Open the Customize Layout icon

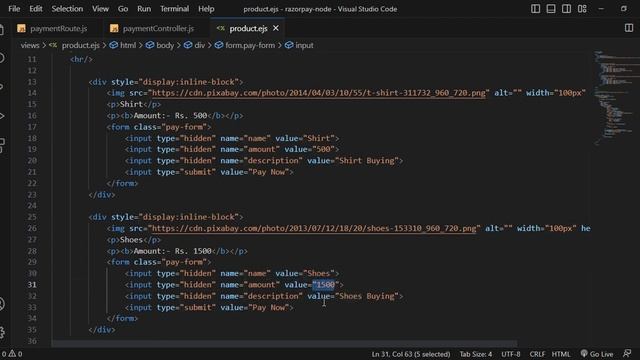(582, 9)
